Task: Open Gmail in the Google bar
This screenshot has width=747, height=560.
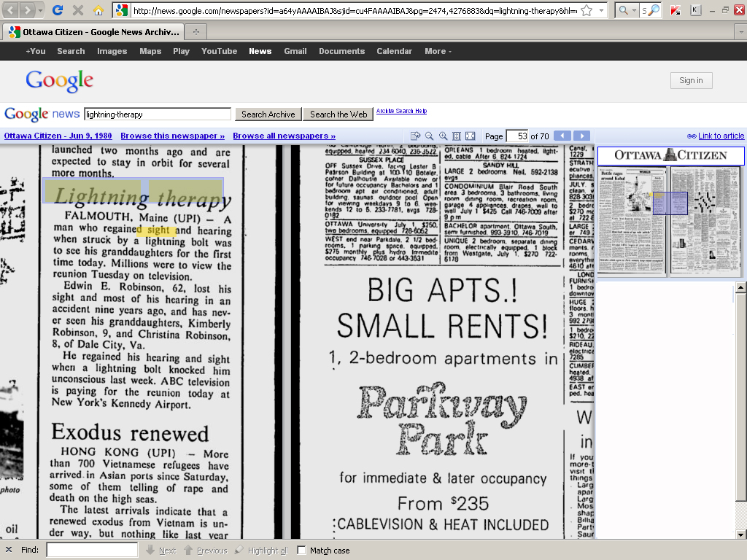Action: (295, 51)
